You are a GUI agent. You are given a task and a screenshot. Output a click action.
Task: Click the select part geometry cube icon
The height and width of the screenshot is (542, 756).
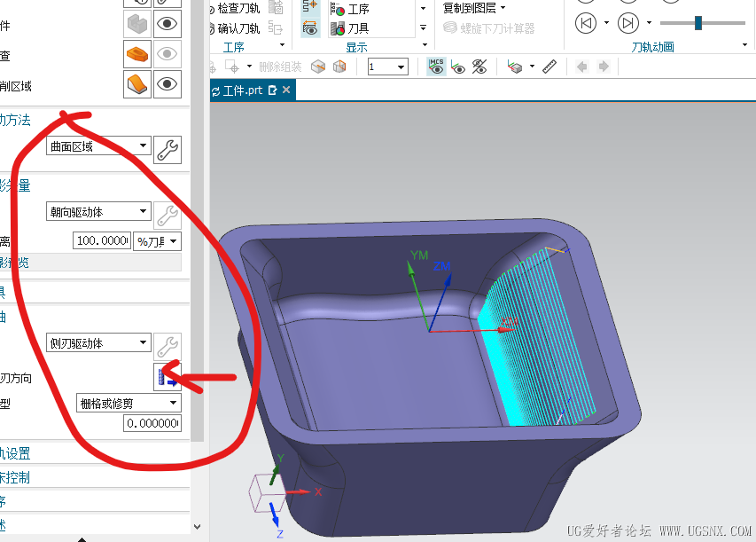[137, 24]
